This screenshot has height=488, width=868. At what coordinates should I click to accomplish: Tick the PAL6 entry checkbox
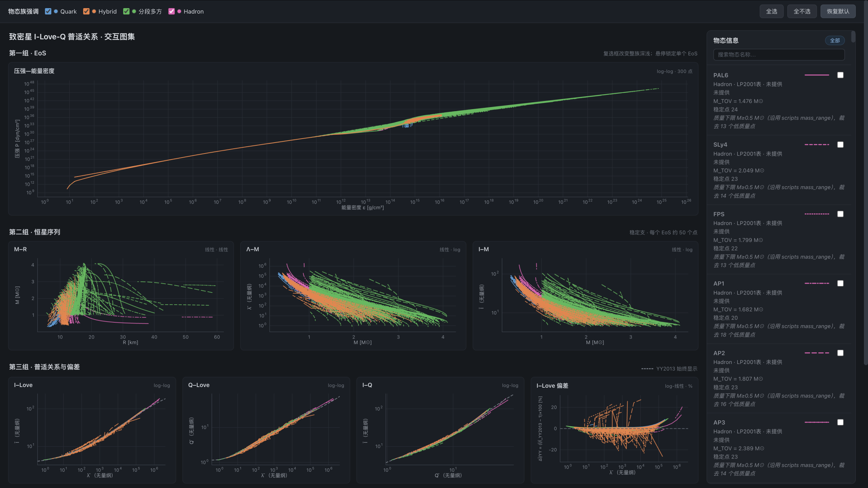click(x=840, y=75)
